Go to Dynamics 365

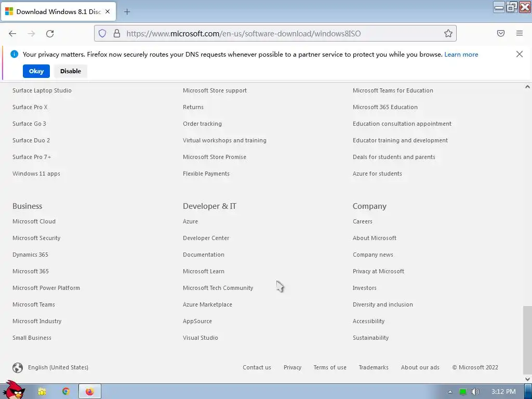30,255
